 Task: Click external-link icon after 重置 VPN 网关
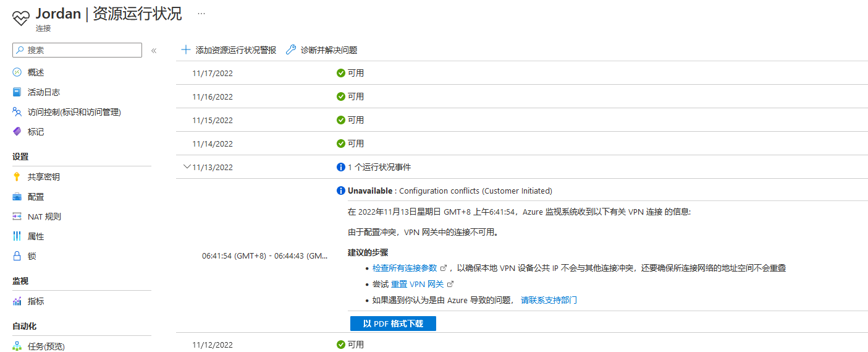(450, 284)
